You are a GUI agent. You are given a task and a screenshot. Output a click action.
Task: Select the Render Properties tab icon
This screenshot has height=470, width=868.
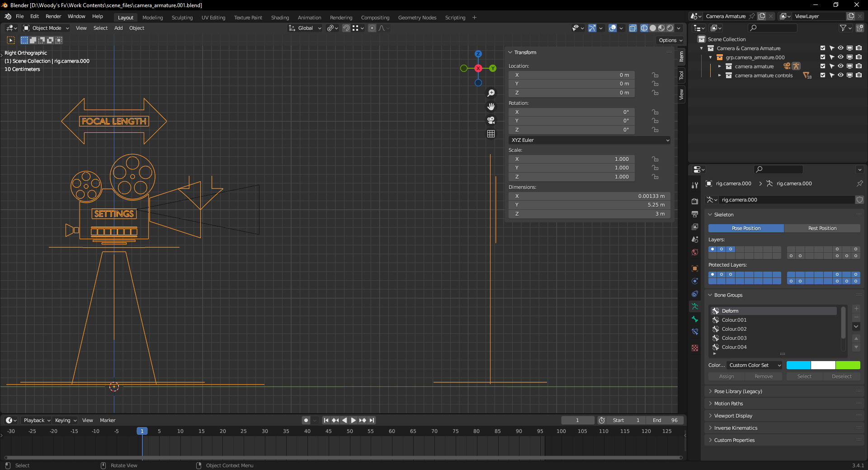tap(695, 202)
